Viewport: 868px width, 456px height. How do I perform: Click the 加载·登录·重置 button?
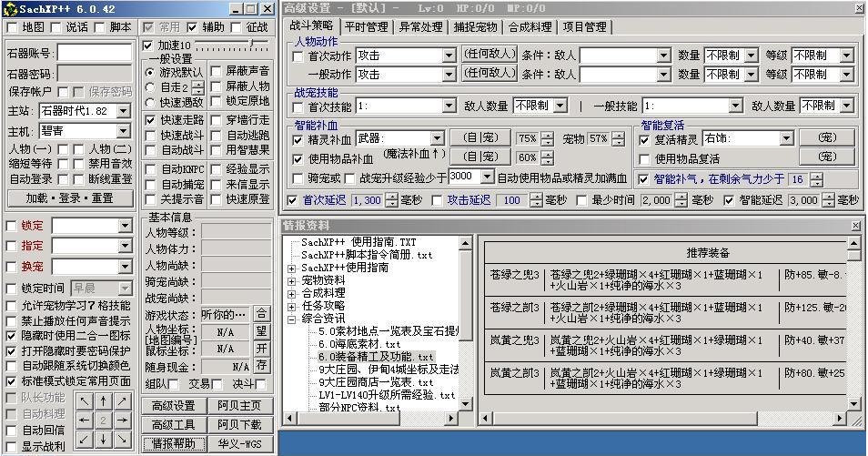[70, 198]
